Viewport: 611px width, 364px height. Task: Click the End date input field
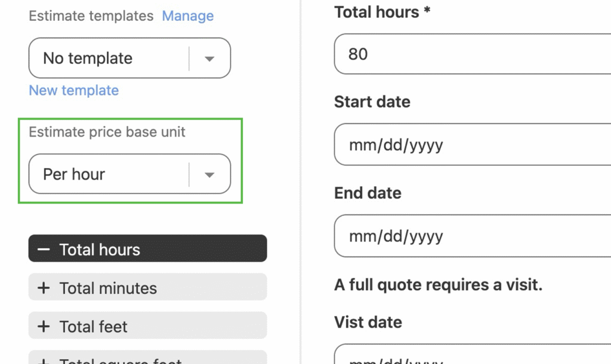471,236
